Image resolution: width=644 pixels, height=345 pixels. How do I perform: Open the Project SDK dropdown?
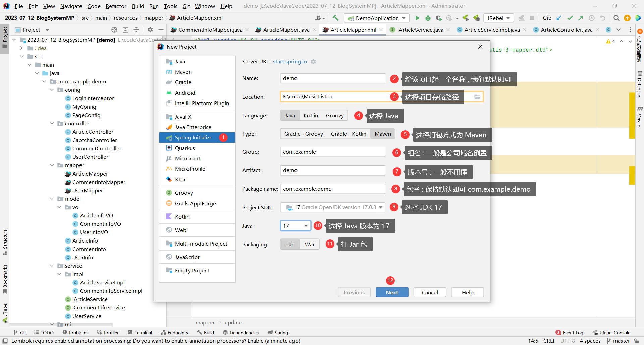(x=333, y=207)
